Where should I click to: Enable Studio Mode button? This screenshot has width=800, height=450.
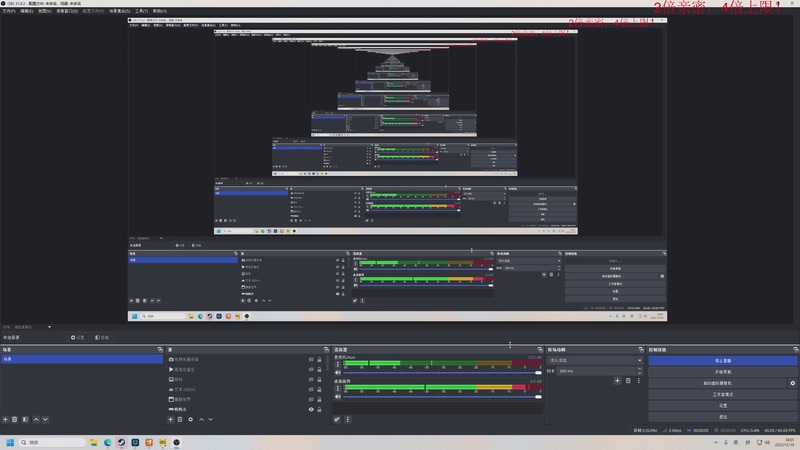coord(722,394)
